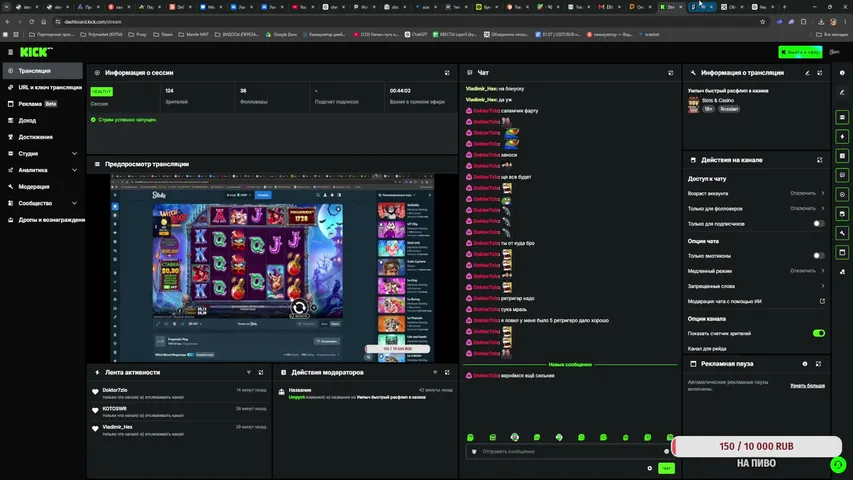Screen dimensions: 853x480
Task: Open Только для фолловеров setting chevron
Action: click(823, 208)
